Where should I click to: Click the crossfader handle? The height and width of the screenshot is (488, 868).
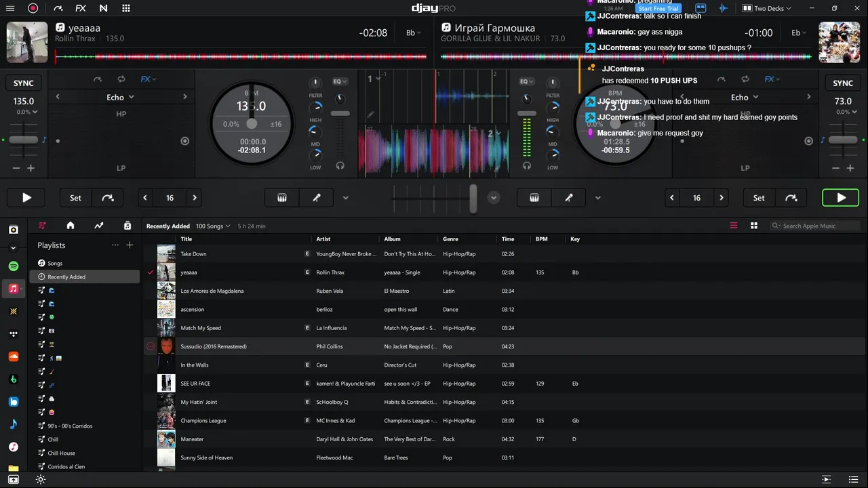pyautogui.click(x=473, y=198)
